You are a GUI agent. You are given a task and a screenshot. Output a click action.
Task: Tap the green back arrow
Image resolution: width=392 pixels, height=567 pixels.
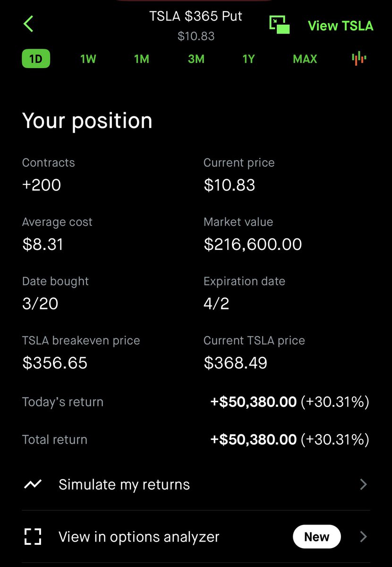click(28, 24)
